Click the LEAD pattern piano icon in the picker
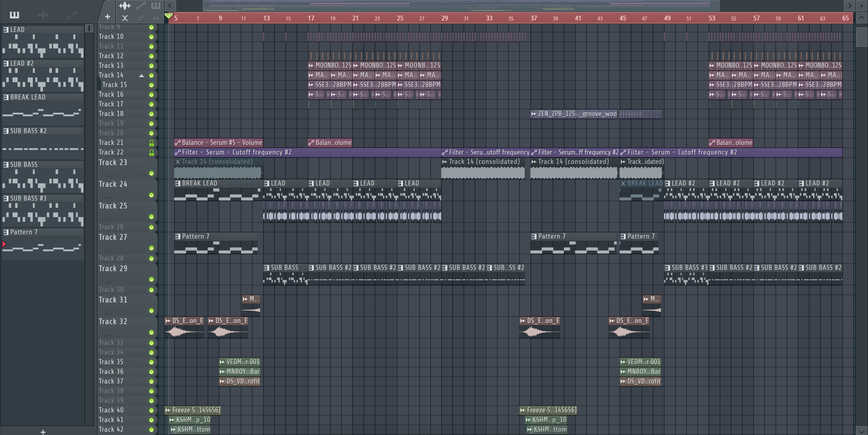The image size is (868, 435). [x=6, y=30]
